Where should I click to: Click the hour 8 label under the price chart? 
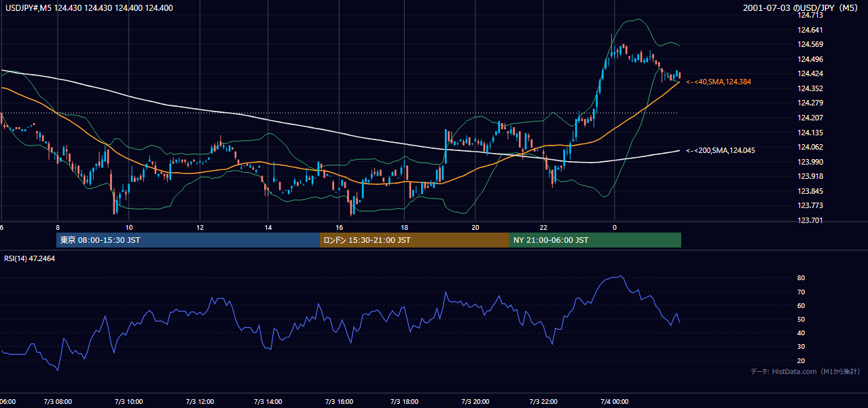click(x=58, y=227)
